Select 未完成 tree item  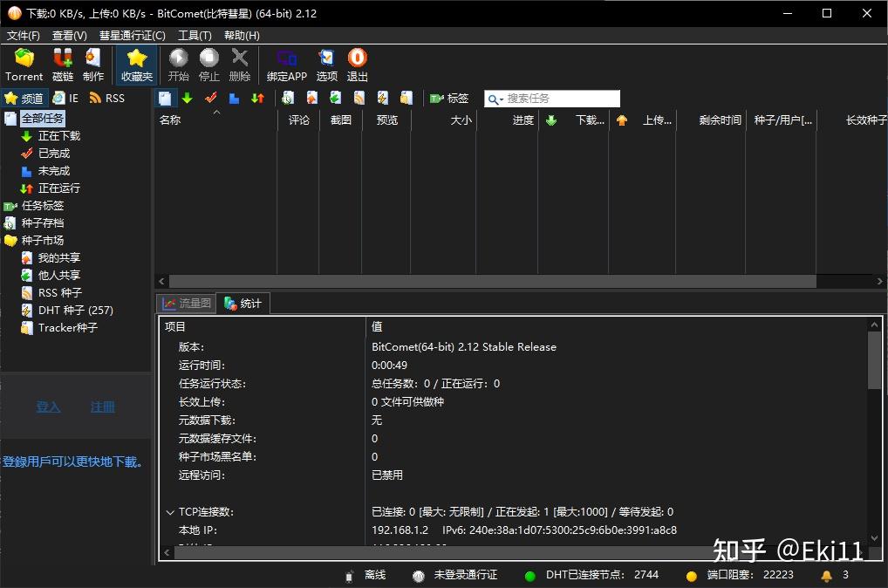[x=54, y=171]
